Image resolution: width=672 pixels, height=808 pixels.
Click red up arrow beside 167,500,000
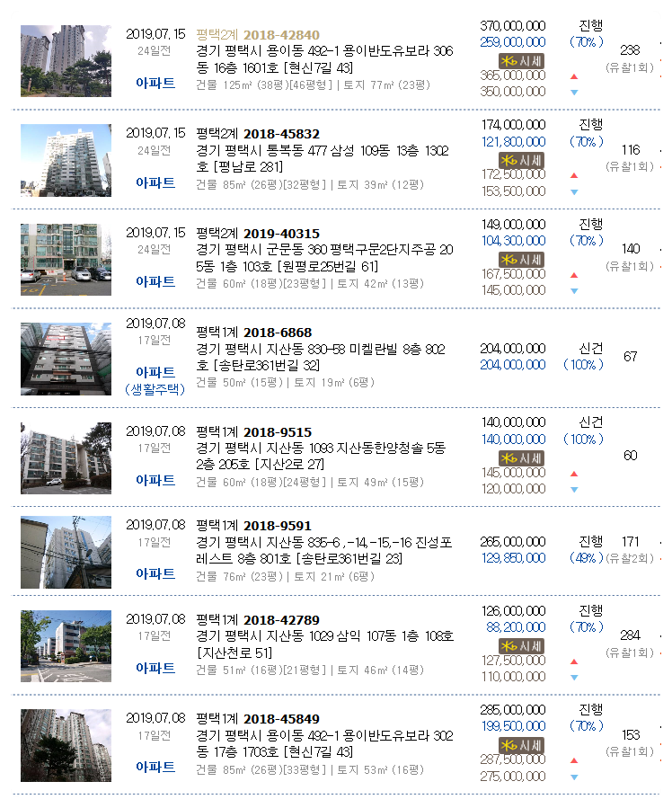tap(574, 275)
